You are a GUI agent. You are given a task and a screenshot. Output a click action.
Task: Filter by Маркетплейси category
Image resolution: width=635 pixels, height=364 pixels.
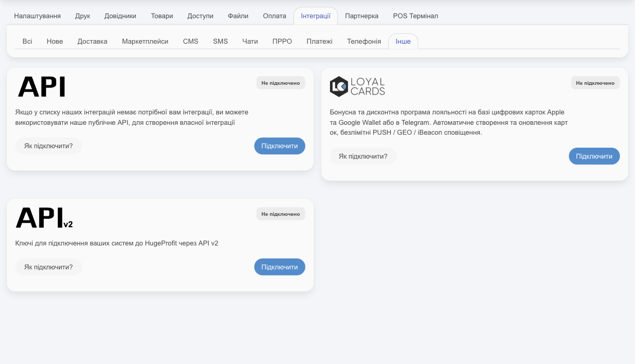point(145,42)
